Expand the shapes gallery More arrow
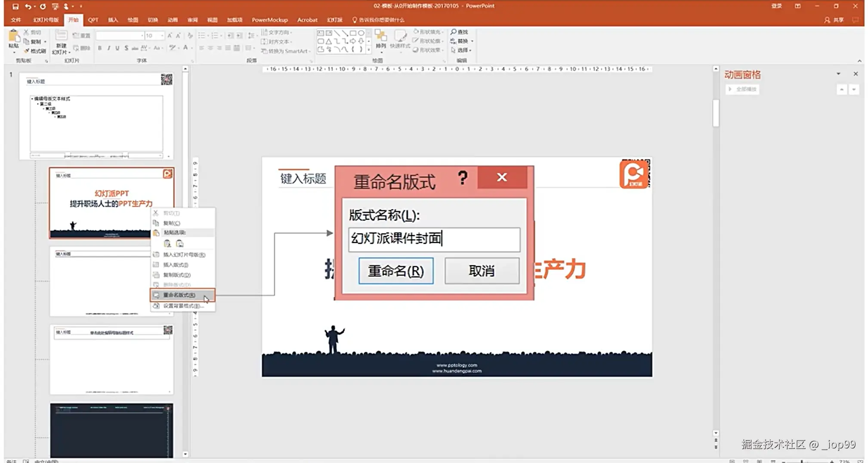Image resolution: width=868 pixels, height=463 pixels. click(x=368, y=50)
